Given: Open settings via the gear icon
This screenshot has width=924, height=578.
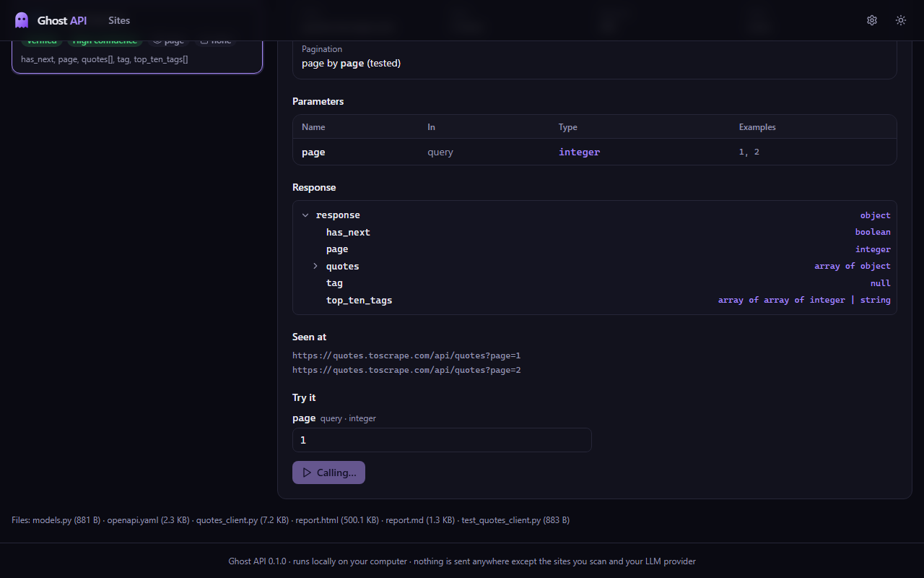Looking at the screenshot, I should click(x=872, y=20).
